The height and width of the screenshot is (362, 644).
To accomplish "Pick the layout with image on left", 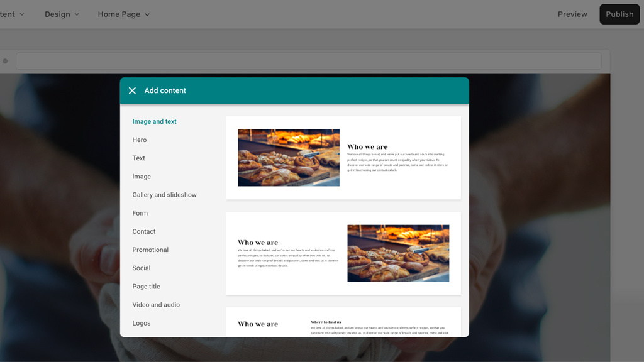I will coord(343,158).
